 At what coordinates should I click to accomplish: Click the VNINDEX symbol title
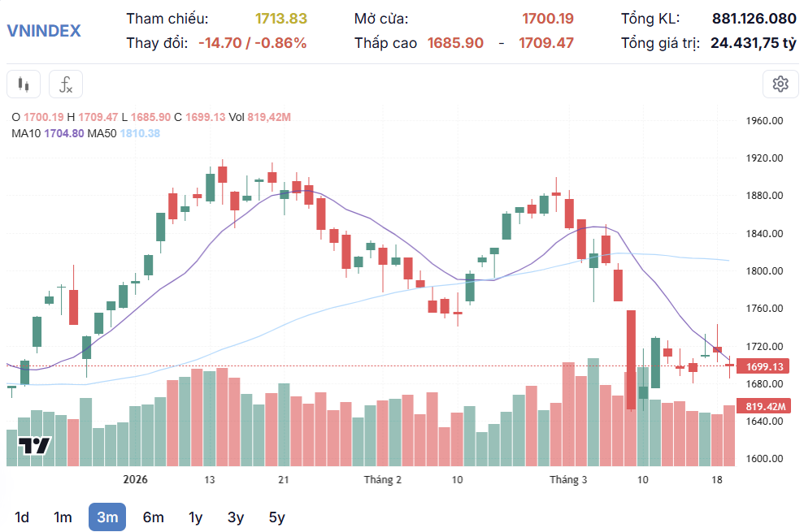[44, 31]
